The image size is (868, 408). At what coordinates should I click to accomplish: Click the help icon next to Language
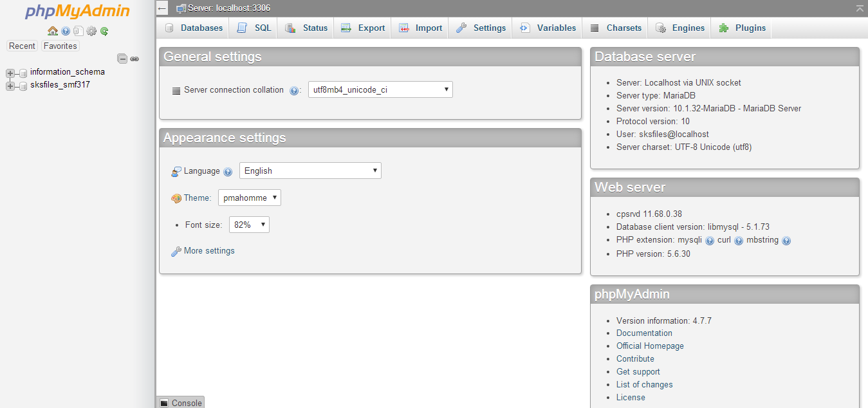[x=227, y=172]
